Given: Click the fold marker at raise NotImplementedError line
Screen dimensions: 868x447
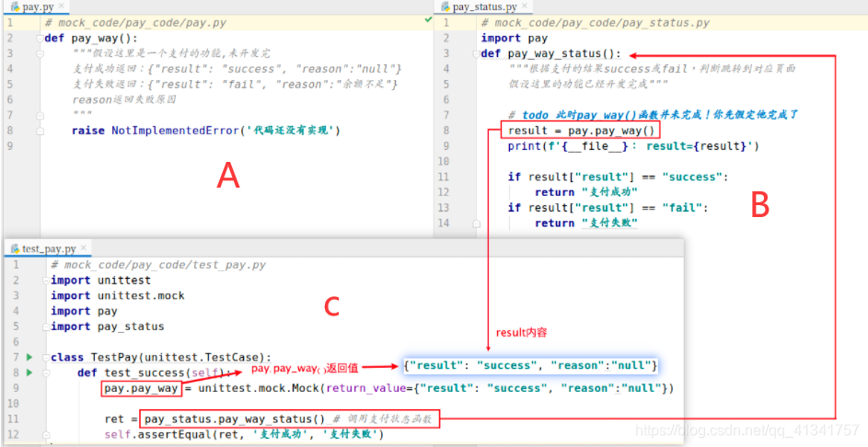Looking at the screenshot, I should point(40,132).
